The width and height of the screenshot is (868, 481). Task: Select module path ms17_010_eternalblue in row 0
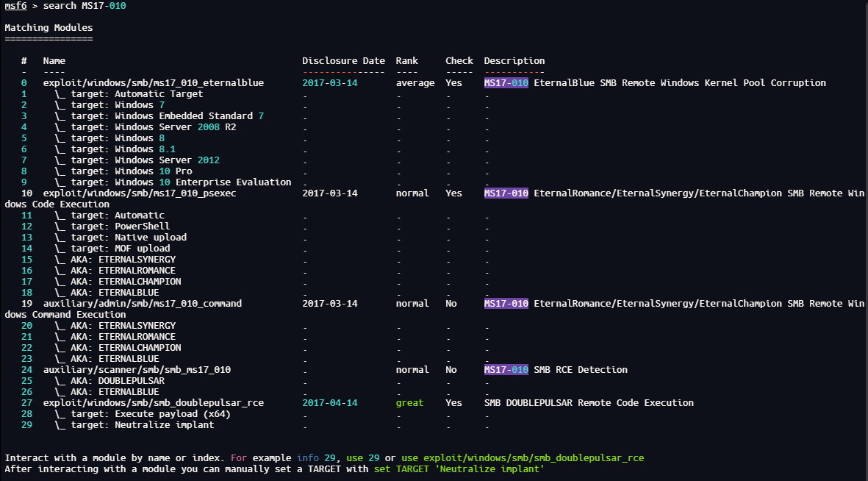(x=153, y=83)
